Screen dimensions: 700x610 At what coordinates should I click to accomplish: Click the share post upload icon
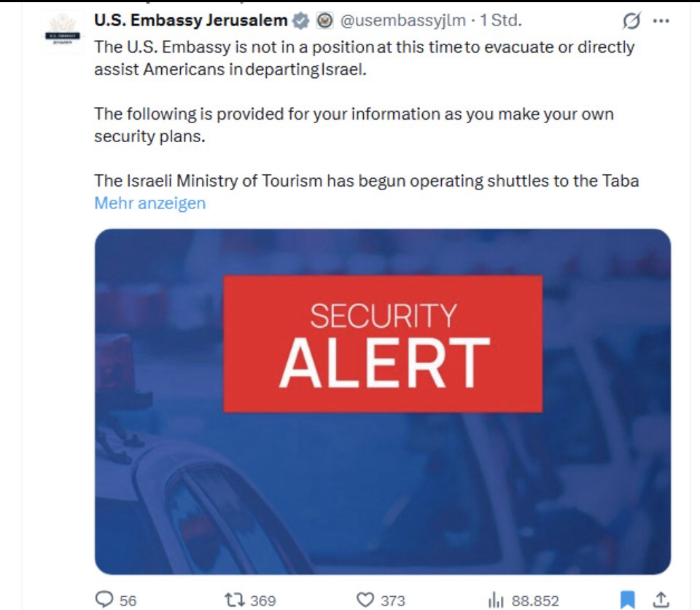click(x=661, y=599)
